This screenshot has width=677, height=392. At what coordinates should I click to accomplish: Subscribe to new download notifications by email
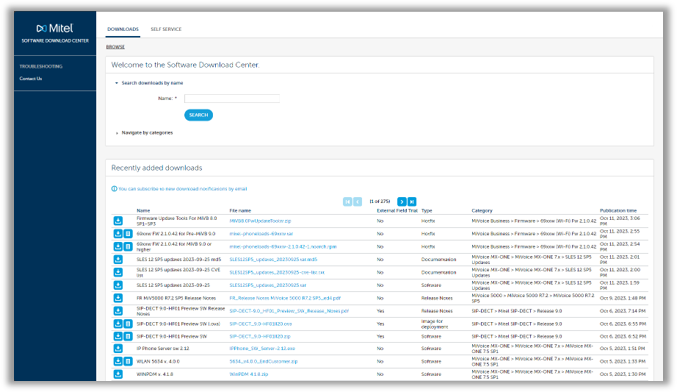[183, 189]
